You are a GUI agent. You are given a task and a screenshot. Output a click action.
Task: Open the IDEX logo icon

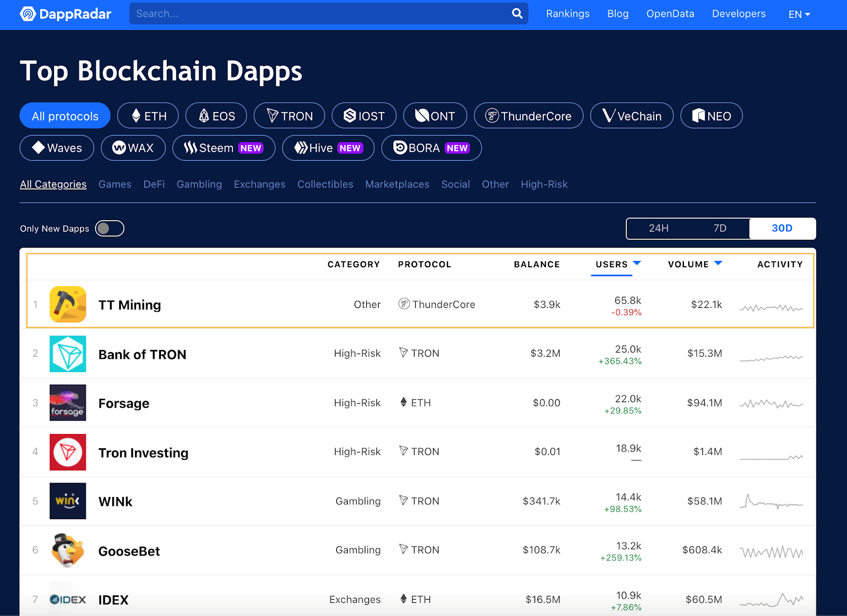point(68,599)
